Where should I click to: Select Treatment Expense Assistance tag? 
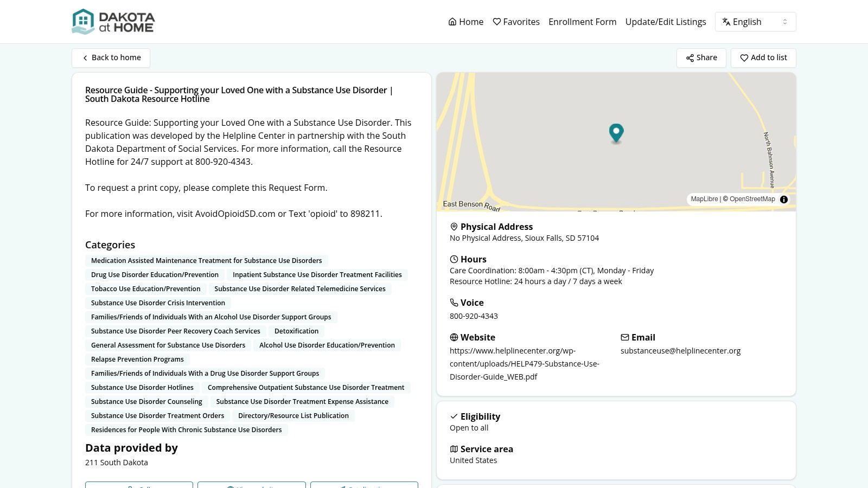click(x=302, y=402)
